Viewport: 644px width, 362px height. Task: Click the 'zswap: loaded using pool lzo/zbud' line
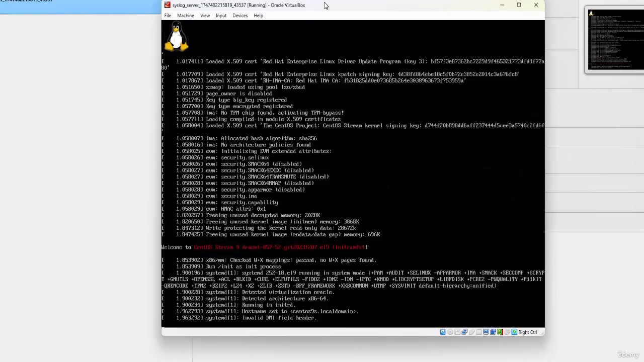233,87
